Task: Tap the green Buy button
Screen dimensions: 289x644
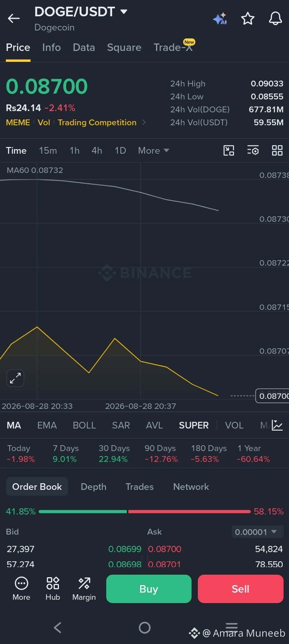Action: click(149, 589)
